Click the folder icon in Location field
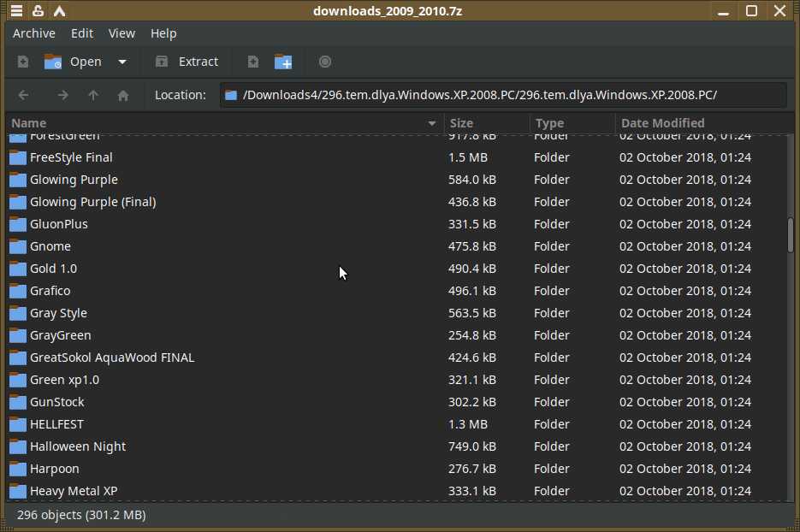This screenshot has height=532, width=800. 231,95
